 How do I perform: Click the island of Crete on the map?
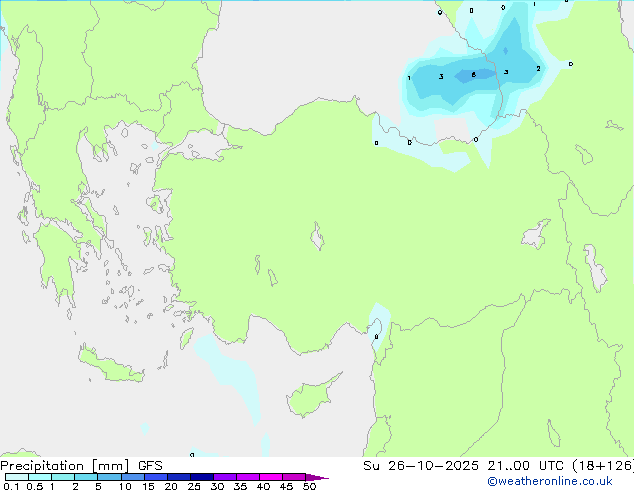click(x=110, y=365)
